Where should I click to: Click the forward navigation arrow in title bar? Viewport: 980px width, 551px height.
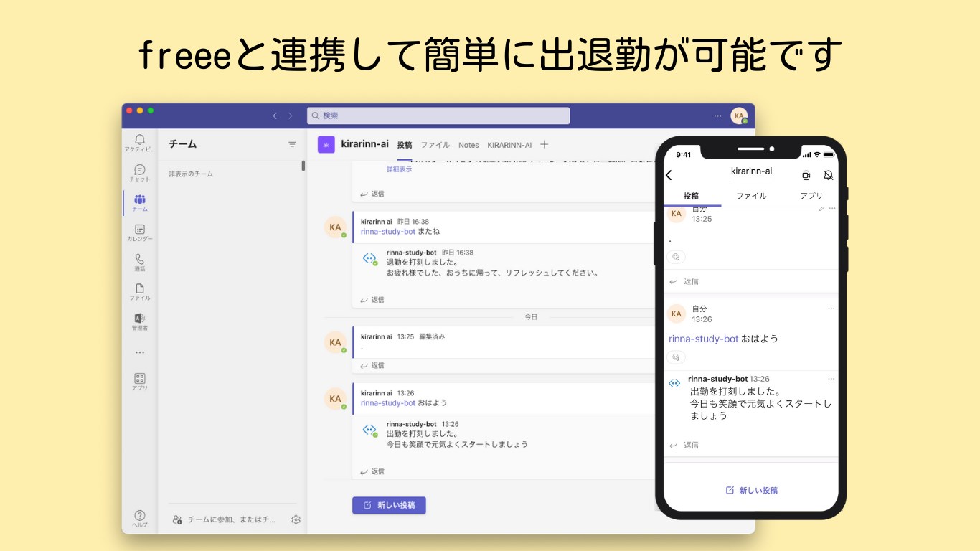(x=291, y=116)
